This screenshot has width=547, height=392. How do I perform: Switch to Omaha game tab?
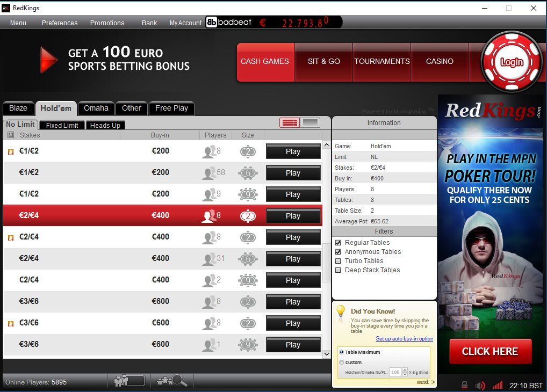pyautogui.click(x=96, y=108)
